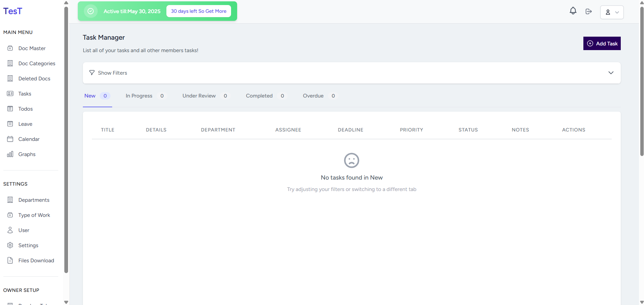The width and height of the screenshot is (644, 305).
Task: Expand filters with the chevron arrow
Action: pyautogui.click(x=611, y=73)
